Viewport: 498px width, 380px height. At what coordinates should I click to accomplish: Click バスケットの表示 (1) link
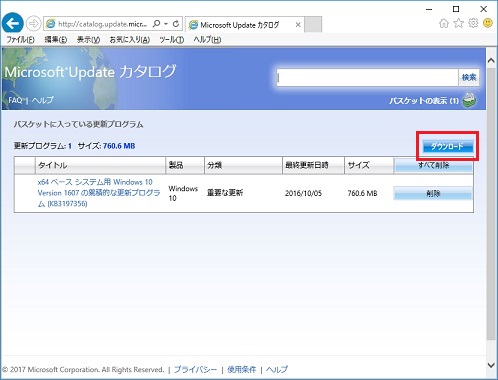click(x=424, y=101)
